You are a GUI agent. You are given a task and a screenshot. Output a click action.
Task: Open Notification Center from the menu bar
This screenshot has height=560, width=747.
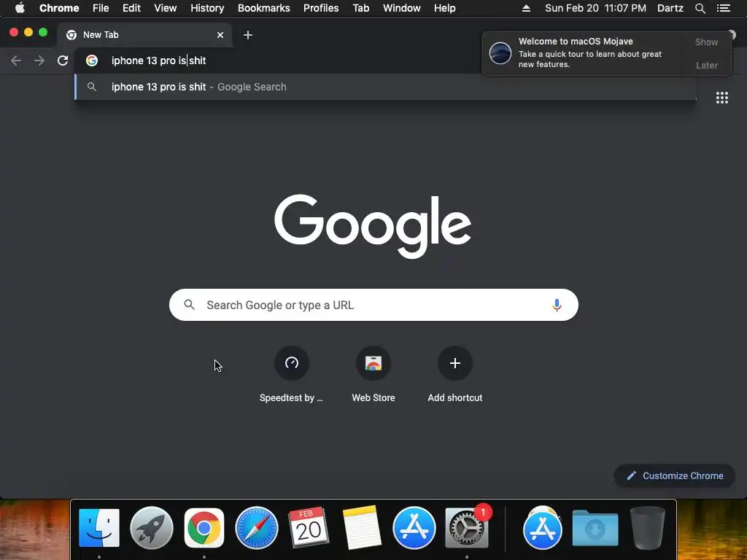[724, 8]
